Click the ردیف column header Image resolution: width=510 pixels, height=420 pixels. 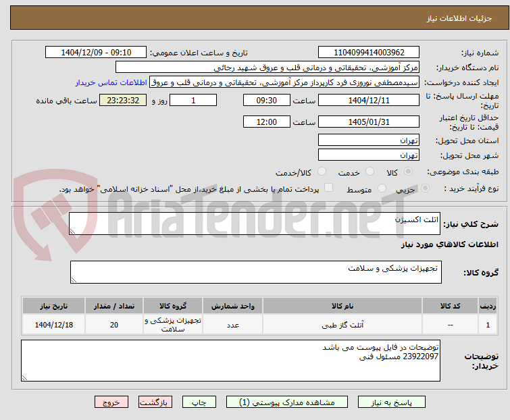click(x=488, y=306)
